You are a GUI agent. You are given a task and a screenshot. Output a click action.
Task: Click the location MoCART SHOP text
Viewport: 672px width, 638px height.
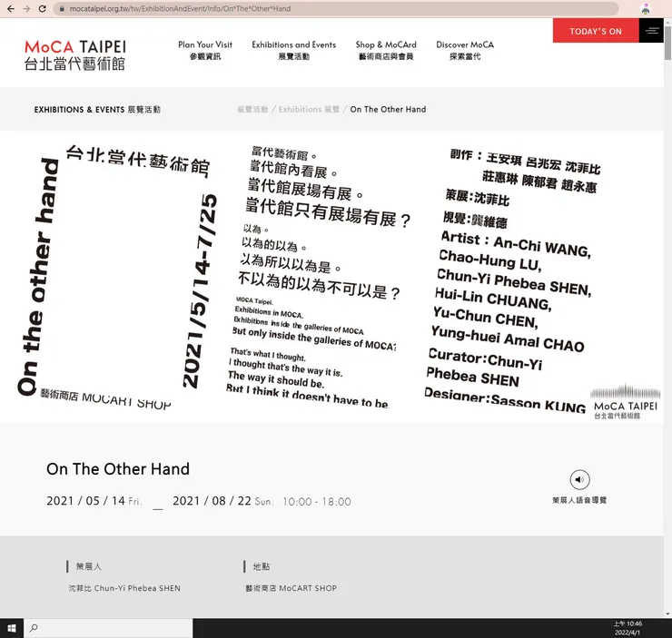point(291,588)
